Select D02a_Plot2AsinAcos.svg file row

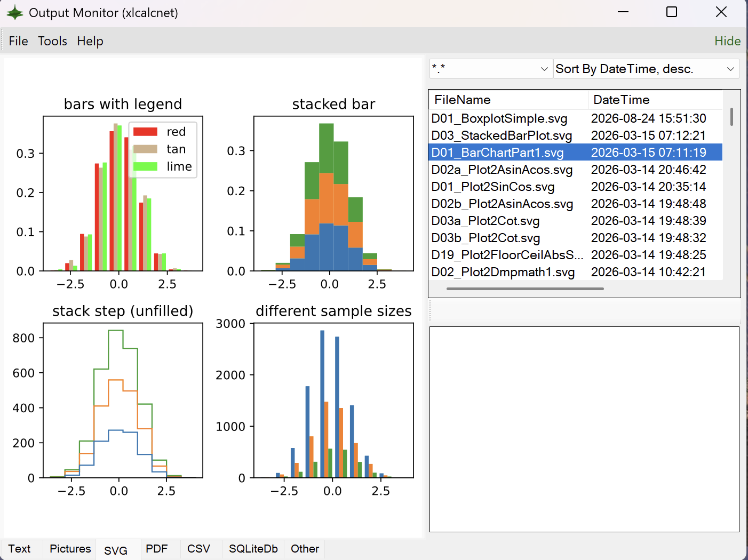pos(576,170)
